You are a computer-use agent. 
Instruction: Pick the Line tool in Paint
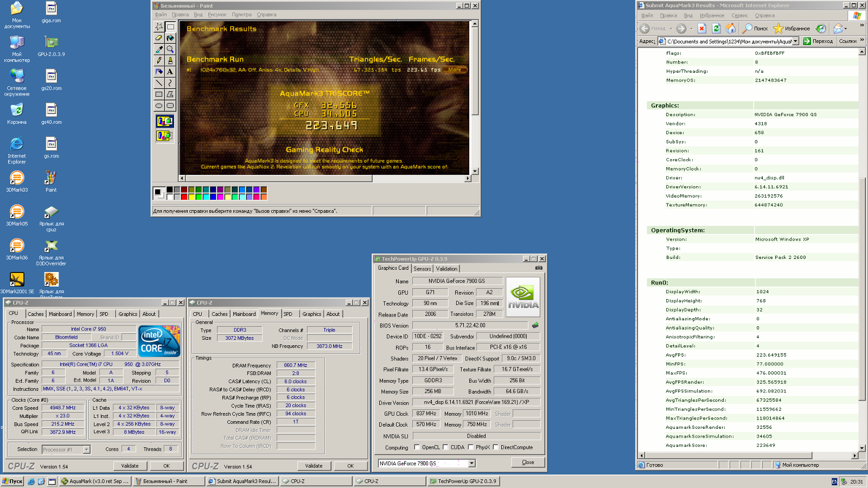[159, 83]
